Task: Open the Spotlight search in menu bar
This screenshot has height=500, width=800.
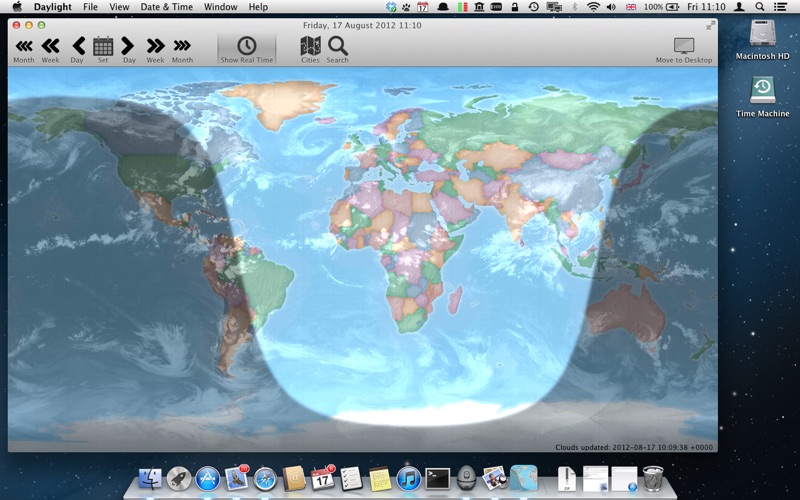Action: point(760,7)
